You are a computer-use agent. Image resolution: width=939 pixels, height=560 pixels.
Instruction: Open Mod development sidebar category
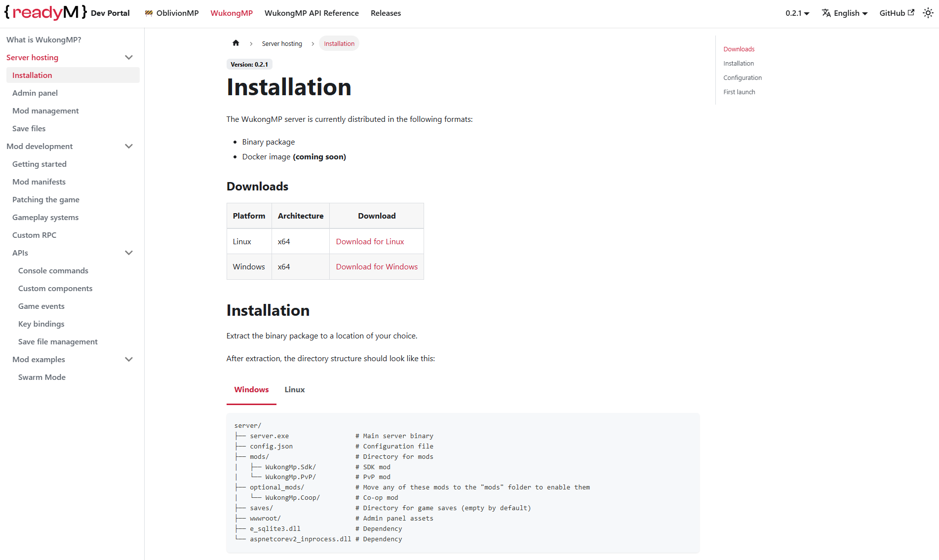point(39,146)
